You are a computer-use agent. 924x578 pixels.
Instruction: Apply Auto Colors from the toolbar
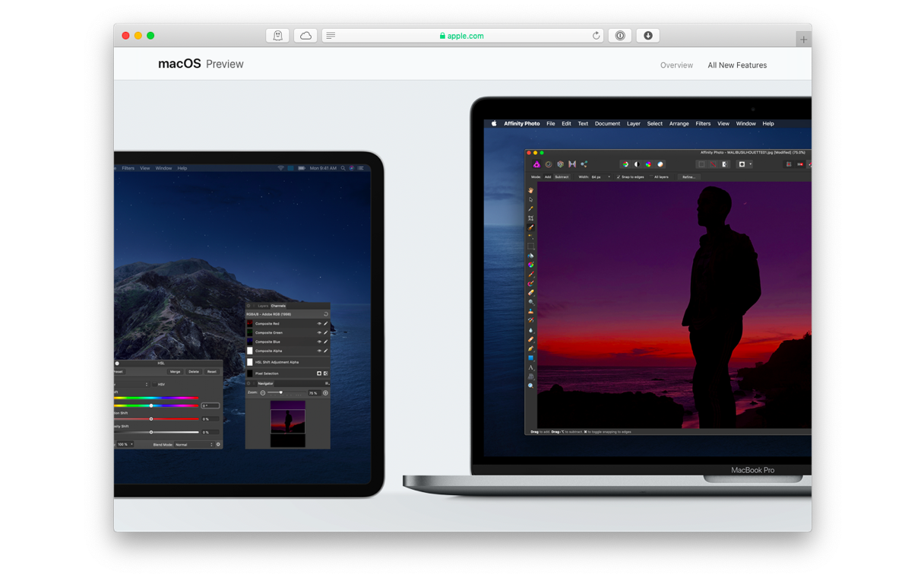click(x=648, y=164)
